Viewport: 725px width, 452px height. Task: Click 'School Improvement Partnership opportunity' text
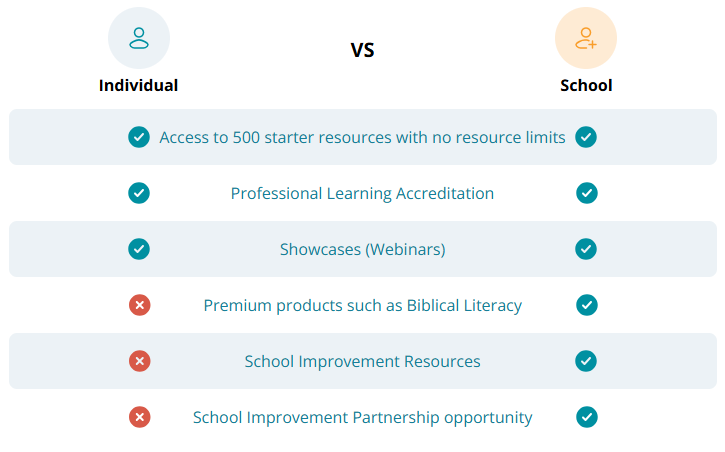pyautogui.click(x=362, y=417)
